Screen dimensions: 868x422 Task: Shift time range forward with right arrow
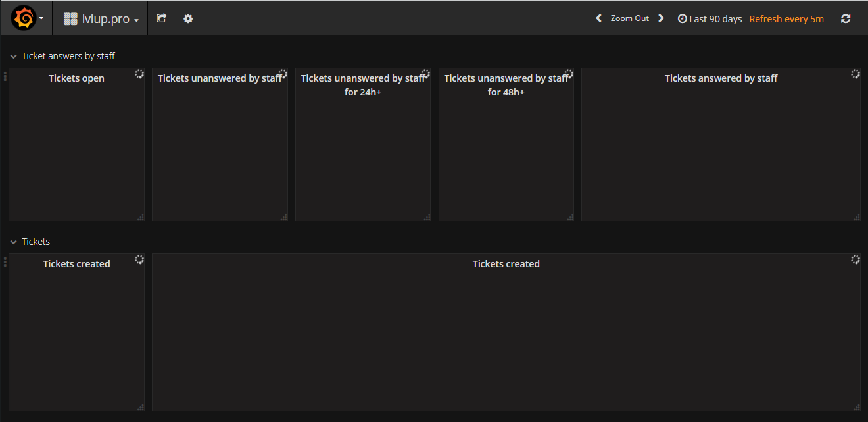(662, 18)
